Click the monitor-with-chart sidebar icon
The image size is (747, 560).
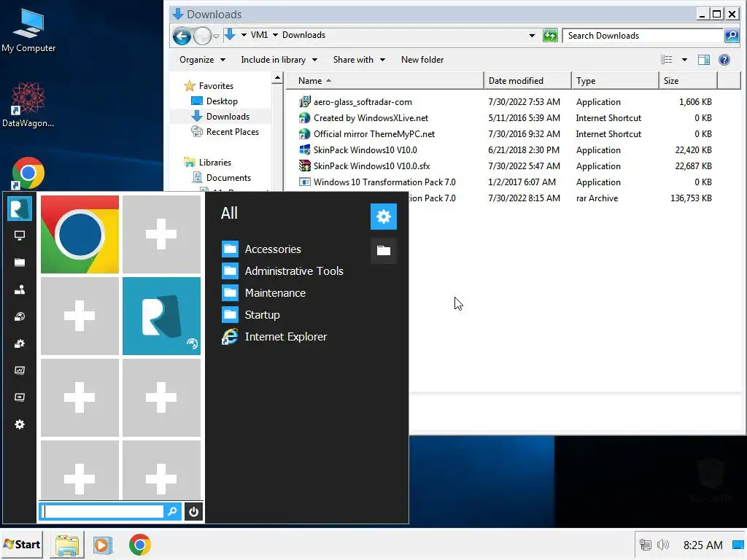20,370
